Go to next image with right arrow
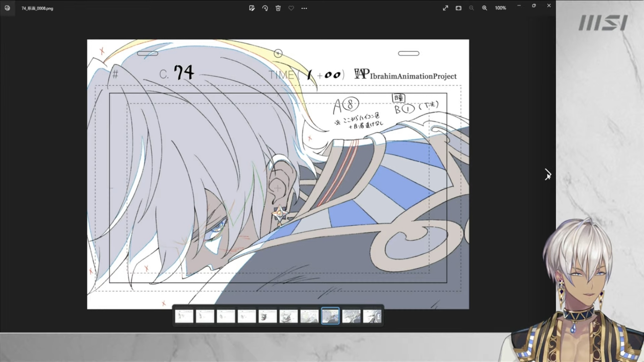 [548, 174]
